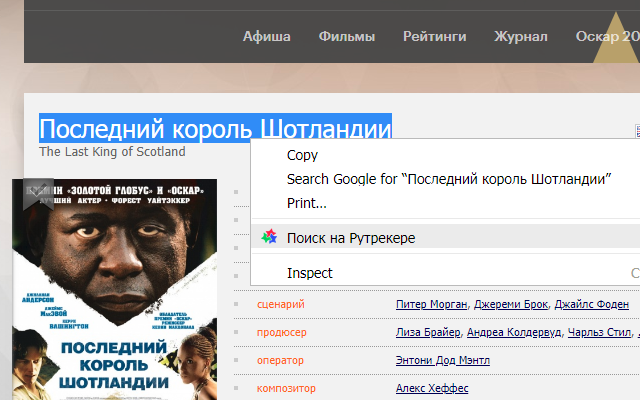
Task: Open the Лиза Брайер link
Action: point(428,333)
